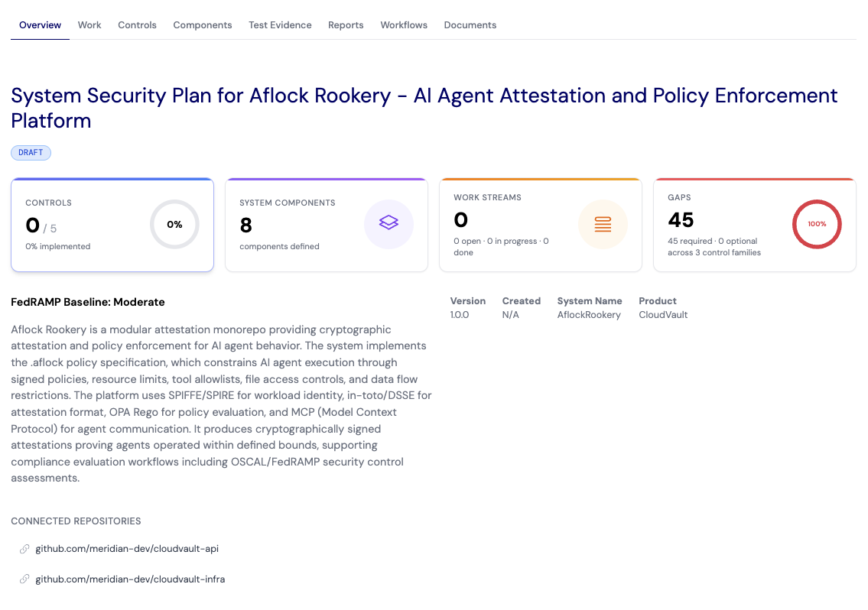Click the 'System Name' column label

pyautogui.click(x=590, y=300)
